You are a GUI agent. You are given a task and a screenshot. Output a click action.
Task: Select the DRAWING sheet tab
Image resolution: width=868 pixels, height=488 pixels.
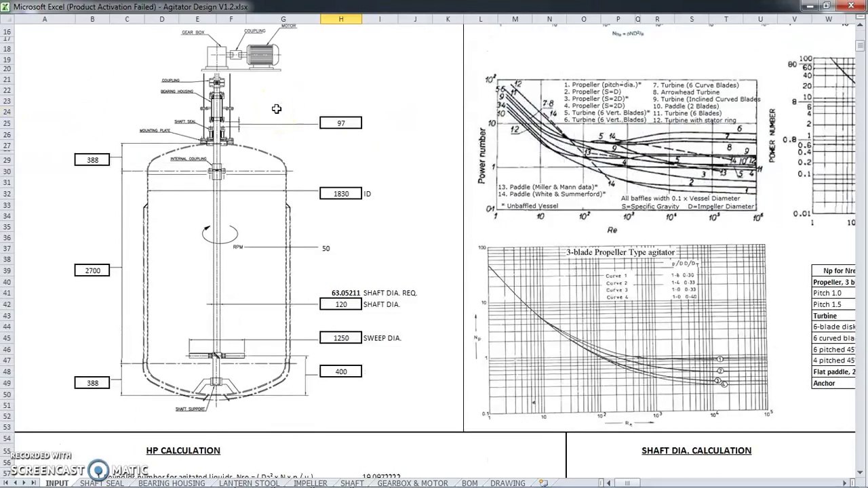click(508, 483)
